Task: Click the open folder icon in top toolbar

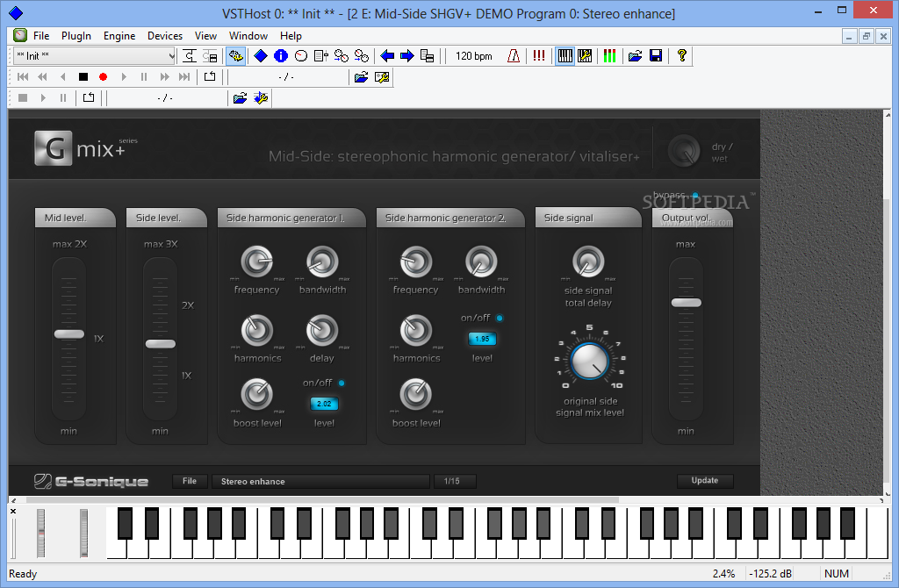Action: click(635, 55)
